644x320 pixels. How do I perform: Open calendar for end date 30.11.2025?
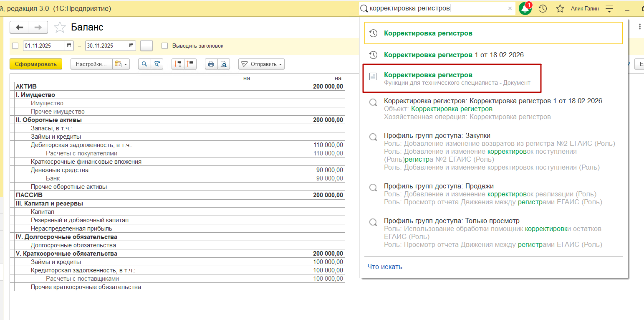[131, 46]
